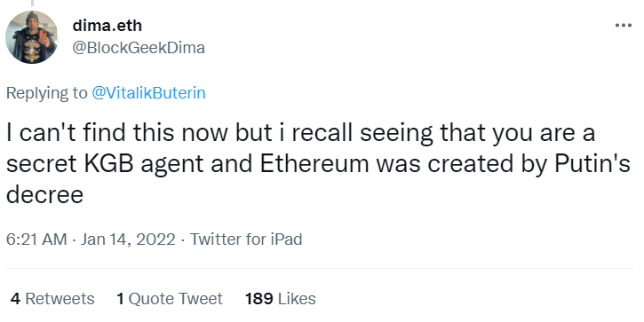Click the word 'Putin's' in the tweet
The image size is (644, 322).
pos(592,163)
